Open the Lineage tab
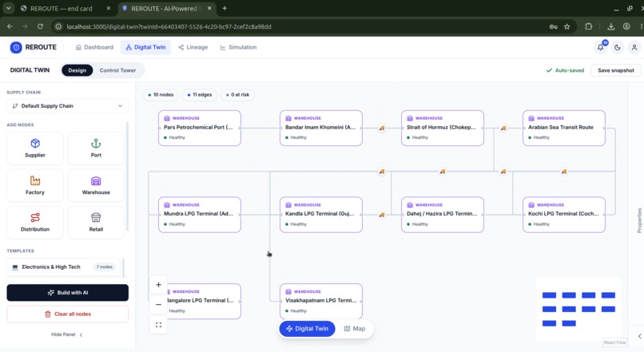644x352 pixels. click(193, 48)
